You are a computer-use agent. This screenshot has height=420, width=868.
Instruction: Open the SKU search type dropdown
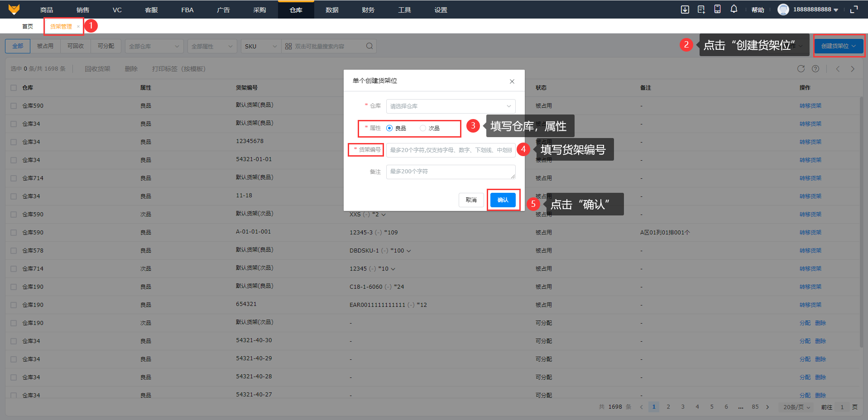261,46
